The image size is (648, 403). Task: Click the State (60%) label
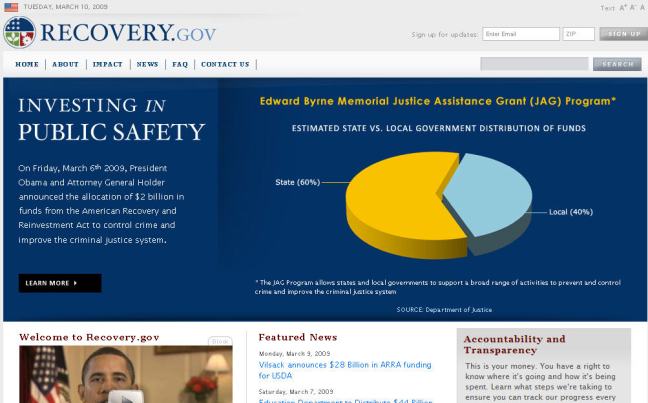pos(298,182)
